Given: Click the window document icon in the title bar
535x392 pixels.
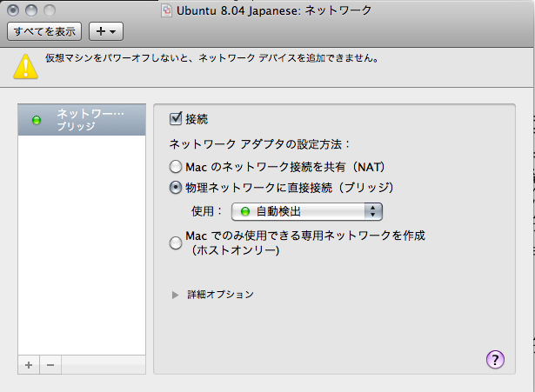Looking at the screenshot, I should [x=166, y=10].
